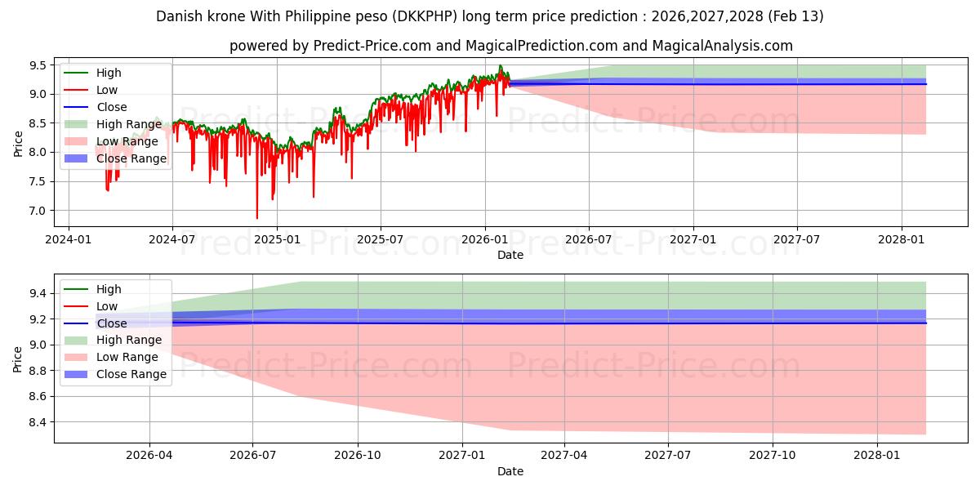Screen dimensions: 980x490
Task: Click the green High Range swatch in top legend
Action: pyautogui.click(x=76, y=124)
